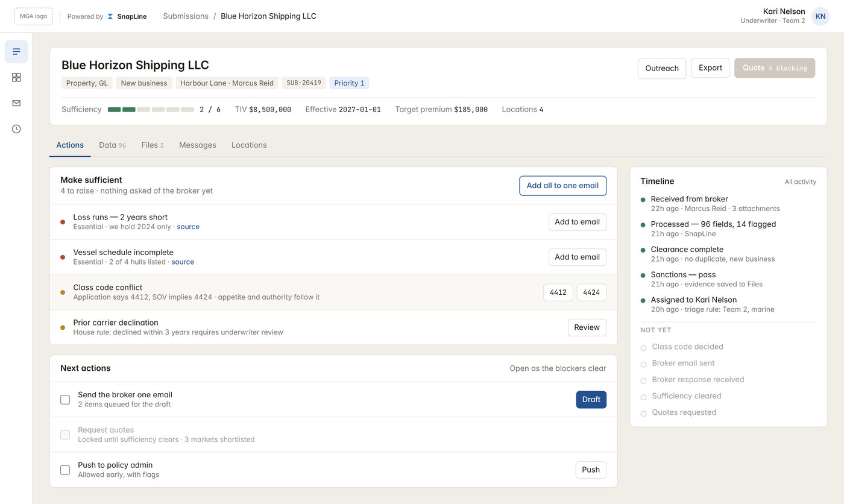Click Add all to one email
Screen dimensions: 844x504
coord(562,186)
